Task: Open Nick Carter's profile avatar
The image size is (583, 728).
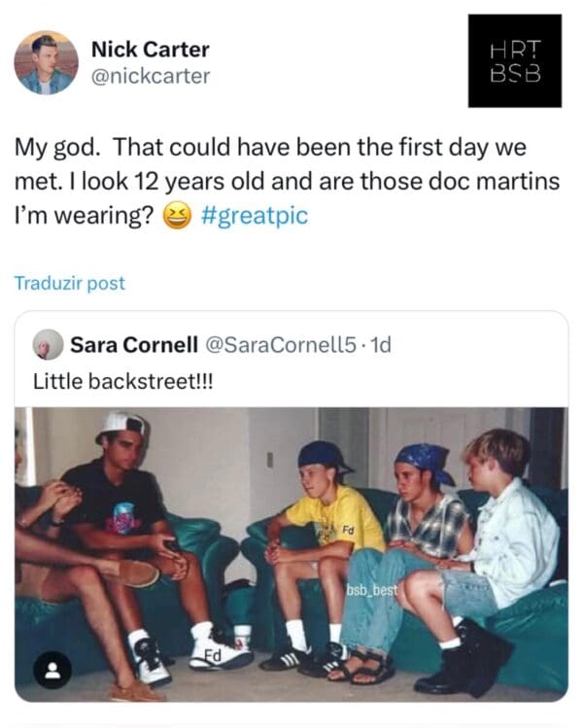Action: click(x=46, y=63)
